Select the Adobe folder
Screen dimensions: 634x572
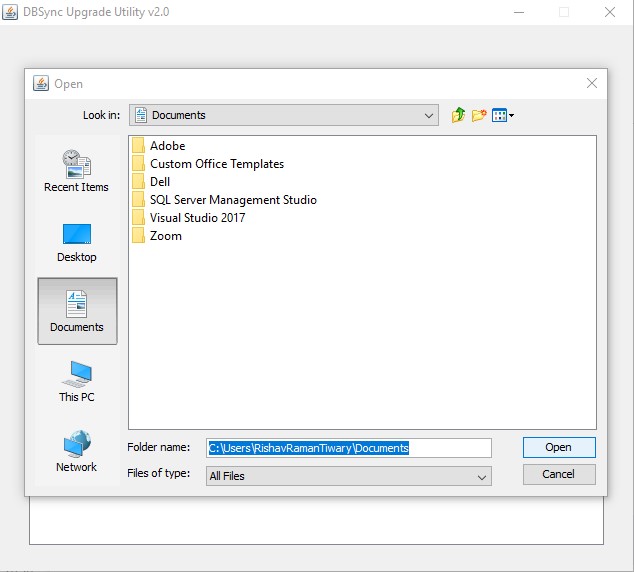(x=167, y=146)
